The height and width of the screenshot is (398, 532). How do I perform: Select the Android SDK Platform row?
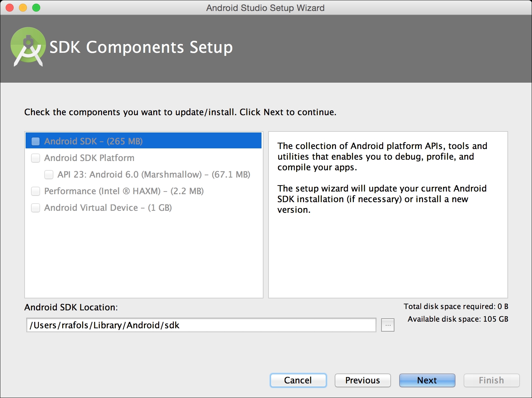[89, 158]
